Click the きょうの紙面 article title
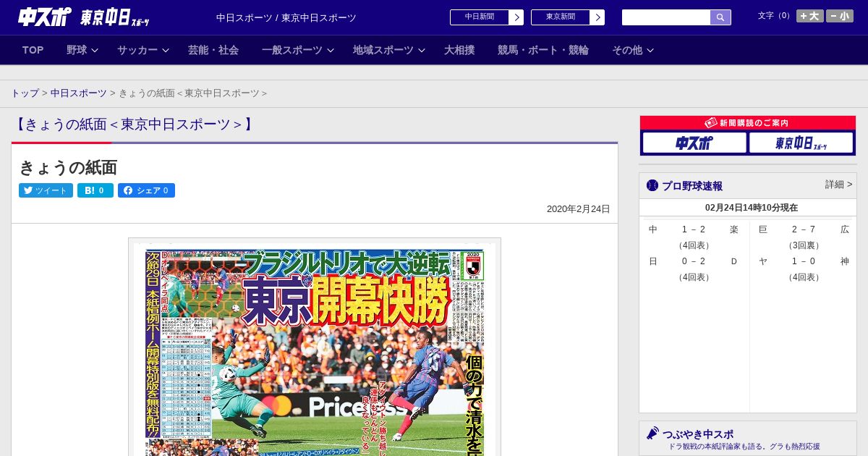The width and height of the screenshot is (868, 456). (68, 168)
